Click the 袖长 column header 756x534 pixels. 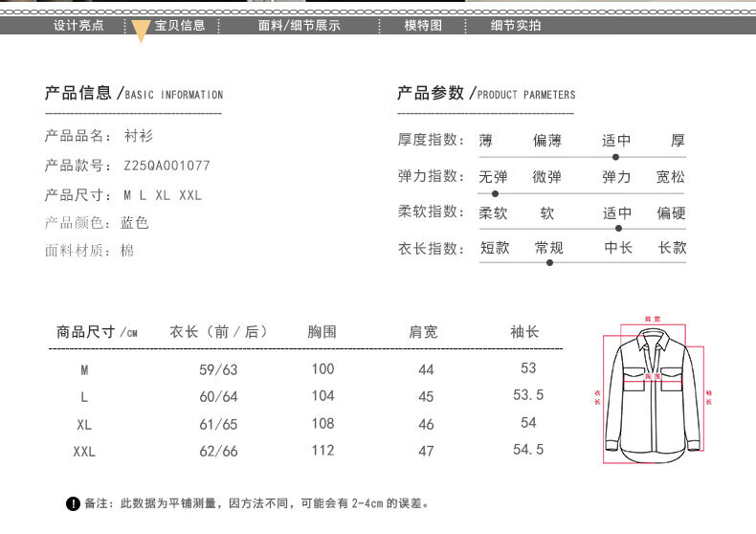[x=524, y=332]
